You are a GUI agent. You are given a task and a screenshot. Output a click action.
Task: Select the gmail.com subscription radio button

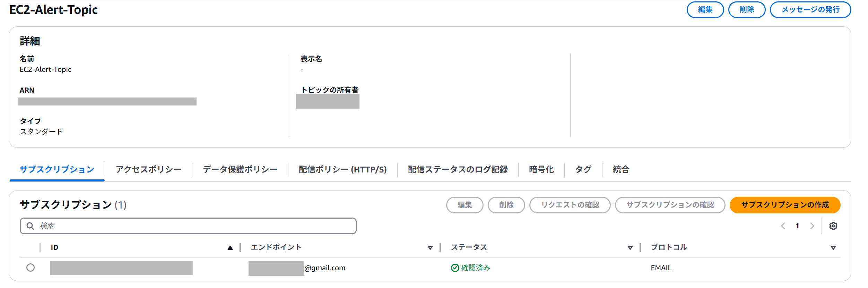pyautogui.click(x=31, y=268)
